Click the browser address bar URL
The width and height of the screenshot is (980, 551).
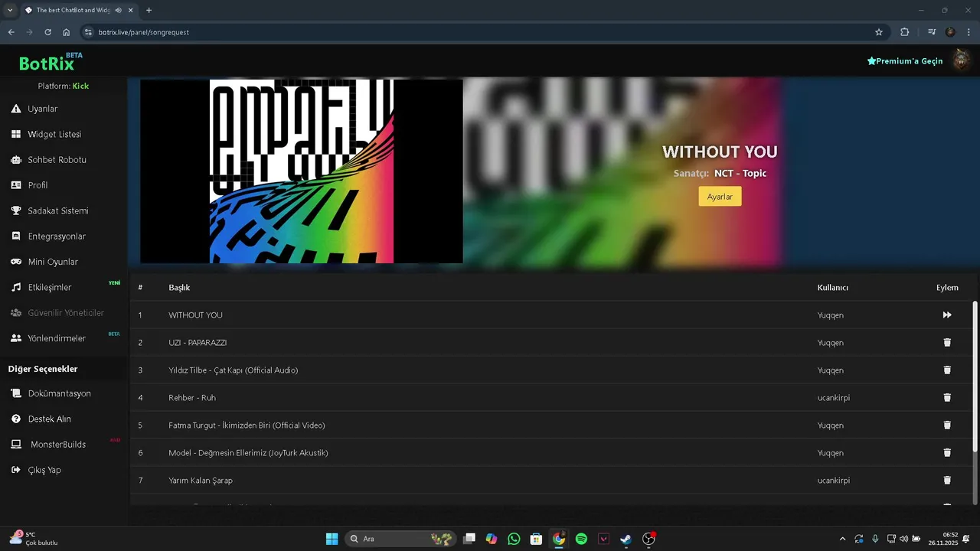pos(144,32)
